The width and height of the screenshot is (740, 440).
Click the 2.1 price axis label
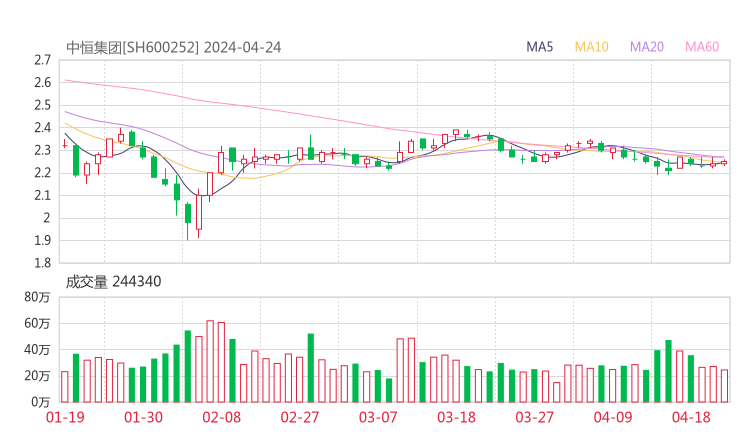pyautogui.click(x=42, y=195)
